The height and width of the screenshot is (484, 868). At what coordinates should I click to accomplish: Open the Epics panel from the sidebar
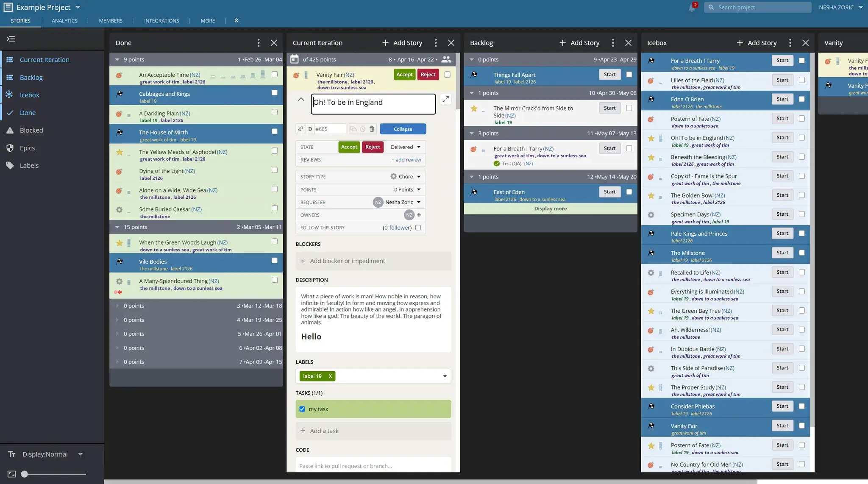28,148
